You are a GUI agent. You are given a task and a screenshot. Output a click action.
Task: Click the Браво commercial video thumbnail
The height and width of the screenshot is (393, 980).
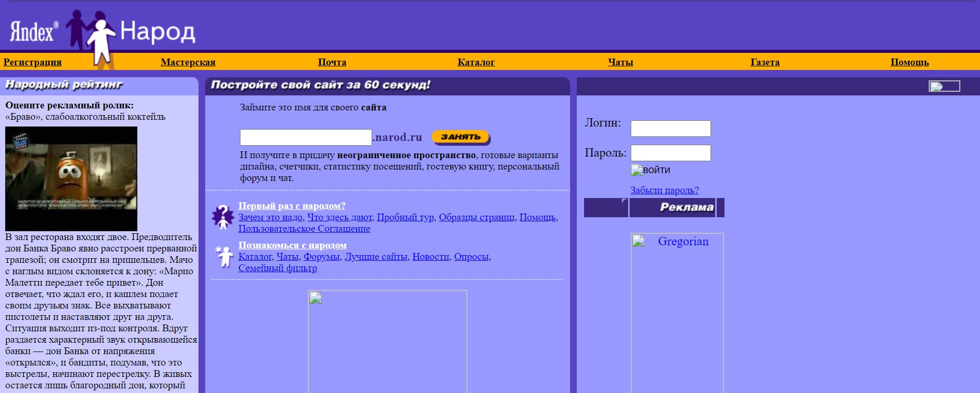[72, 179]
